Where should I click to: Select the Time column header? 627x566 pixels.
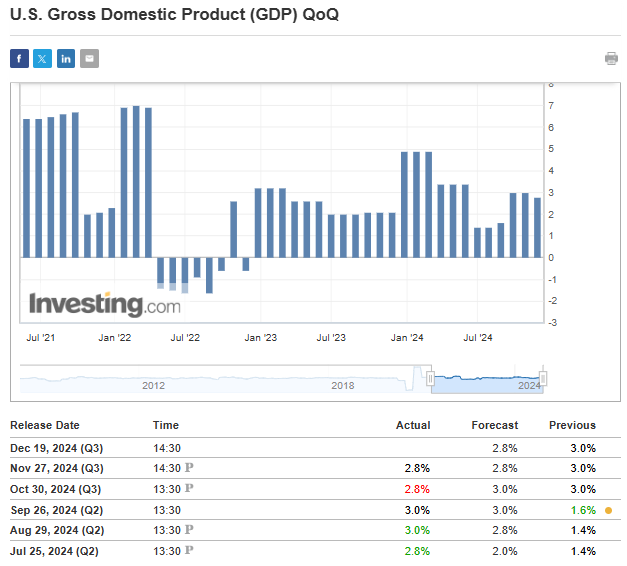pos(166,425)
